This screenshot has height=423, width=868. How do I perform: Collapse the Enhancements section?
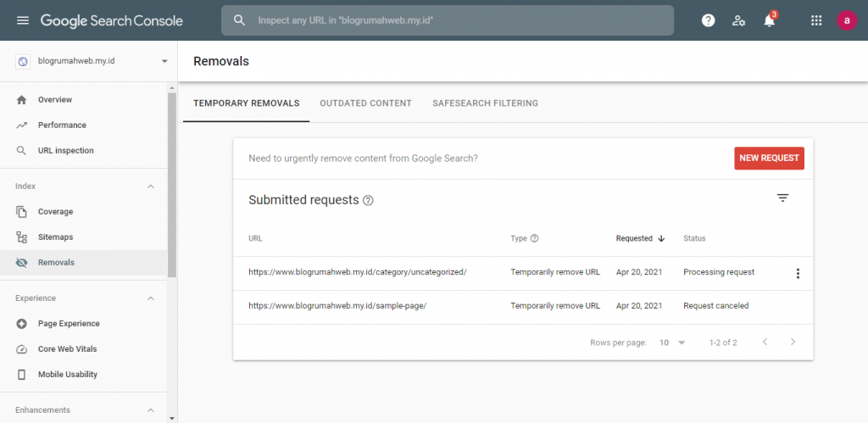[151, 410]
